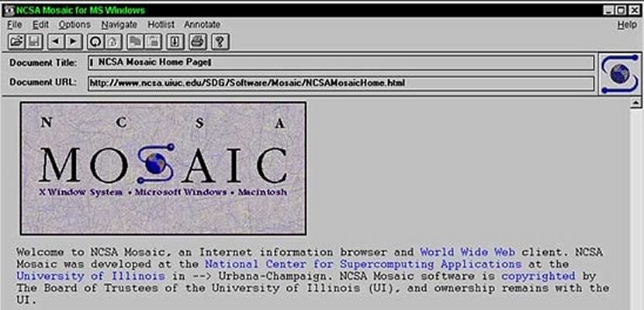The height and width of the screenshot is (310, 644).
Task: Reload the page with the circular icon
Action: click(95, 41)
